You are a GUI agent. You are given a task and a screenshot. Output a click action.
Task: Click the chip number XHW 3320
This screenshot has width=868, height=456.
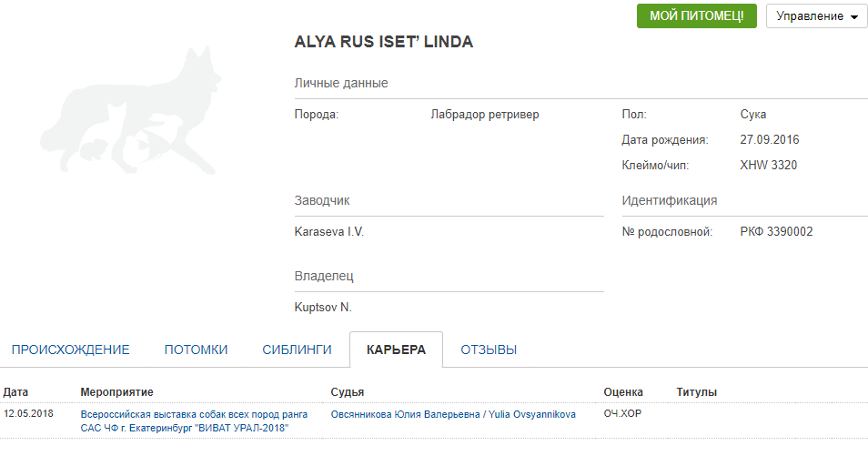(769, 165)
